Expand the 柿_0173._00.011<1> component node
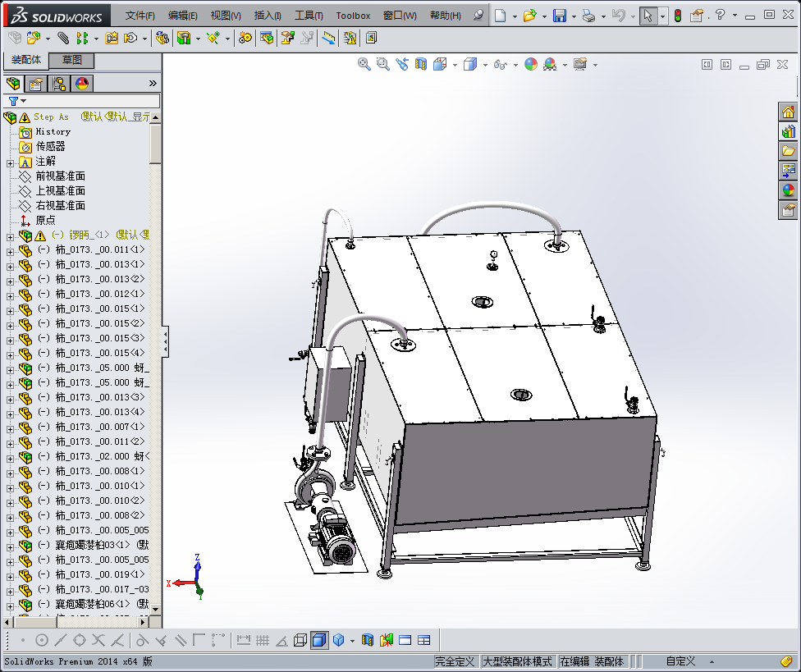801x672 pixels. pyautogui.click(x=10, y=252)
